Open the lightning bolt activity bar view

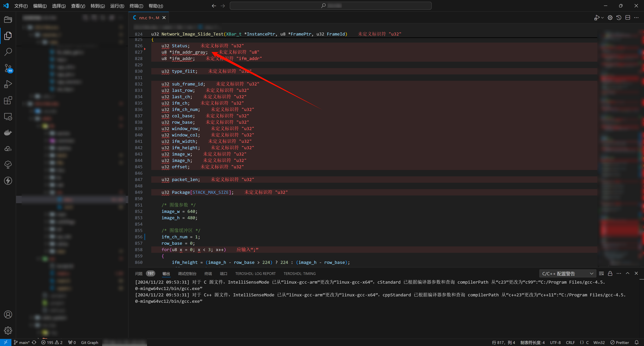pyautogui.click(x=8, y=181)
